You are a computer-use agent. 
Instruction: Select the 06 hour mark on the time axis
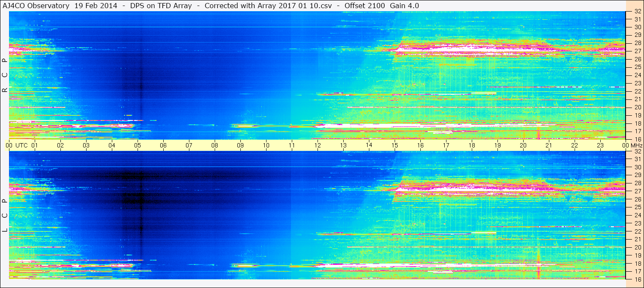[163, 145]
